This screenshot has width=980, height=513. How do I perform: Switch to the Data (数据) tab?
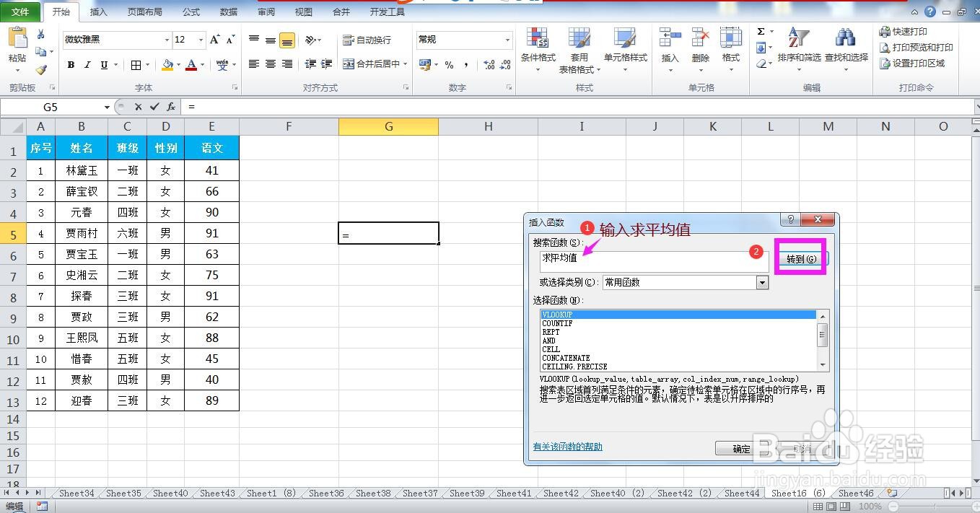(229, 12)
